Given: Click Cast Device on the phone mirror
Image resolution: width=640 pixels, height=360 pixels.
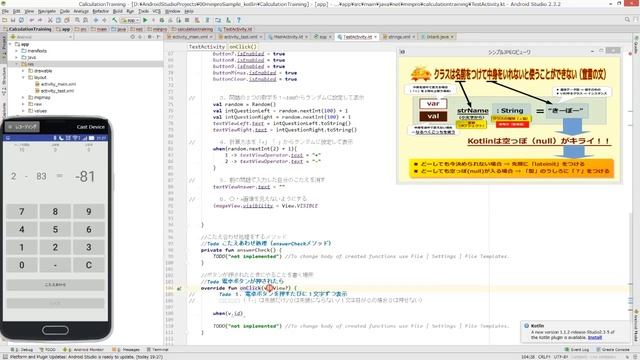Looking at the screenshot, I should pos(91,127).
